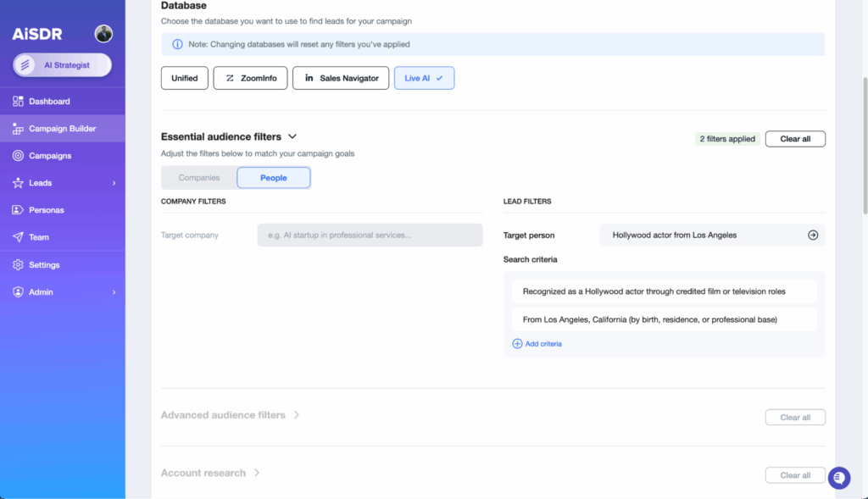Click the Add criteria link
Screen dimensions: 868x499
537,344
